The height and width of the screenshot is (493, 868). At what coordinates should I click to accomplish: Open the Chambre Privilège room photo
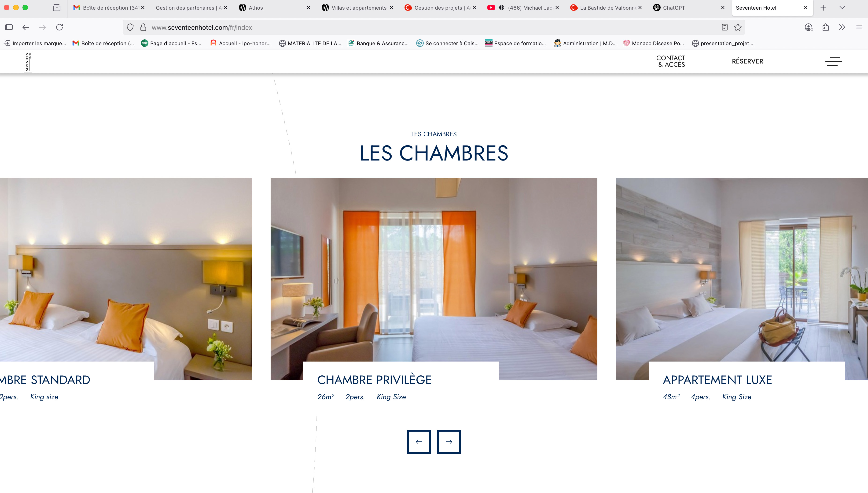pyautogui.click(x=434, y=279)
